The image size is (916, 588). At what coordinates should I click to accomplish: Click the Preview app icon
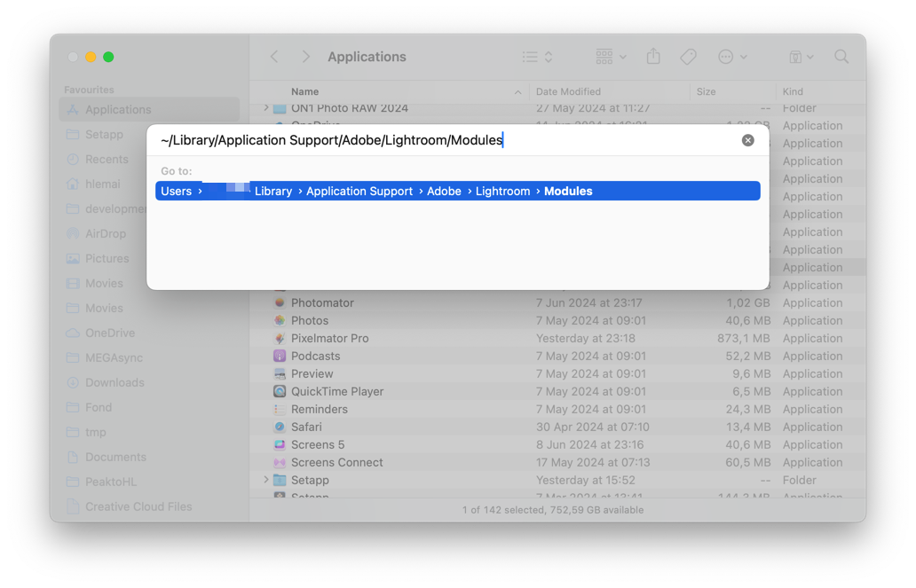(280, 373)
